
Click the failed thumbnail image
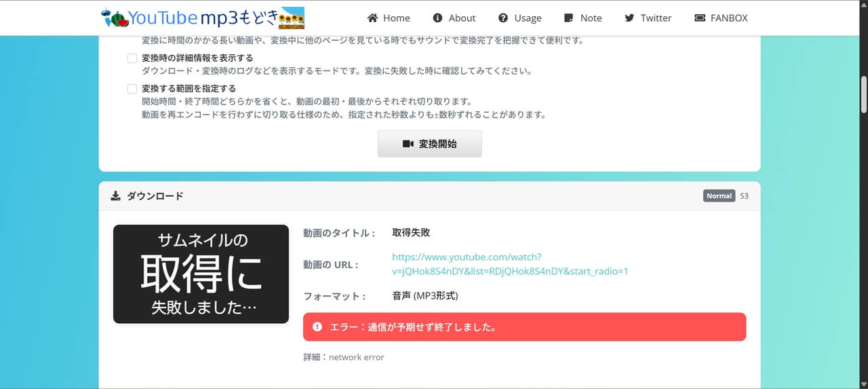201,274
